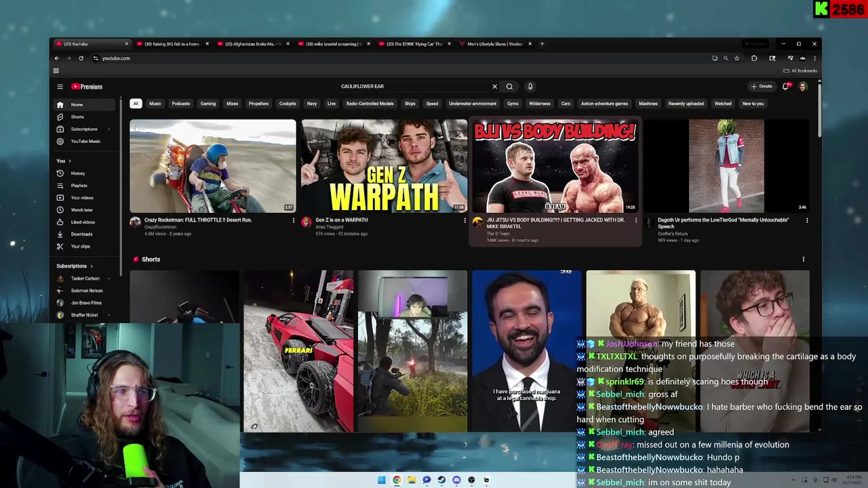This screenshot has width=868, height=488.
Task: Reload the page with browser refresh
Action: coord(81,58)
